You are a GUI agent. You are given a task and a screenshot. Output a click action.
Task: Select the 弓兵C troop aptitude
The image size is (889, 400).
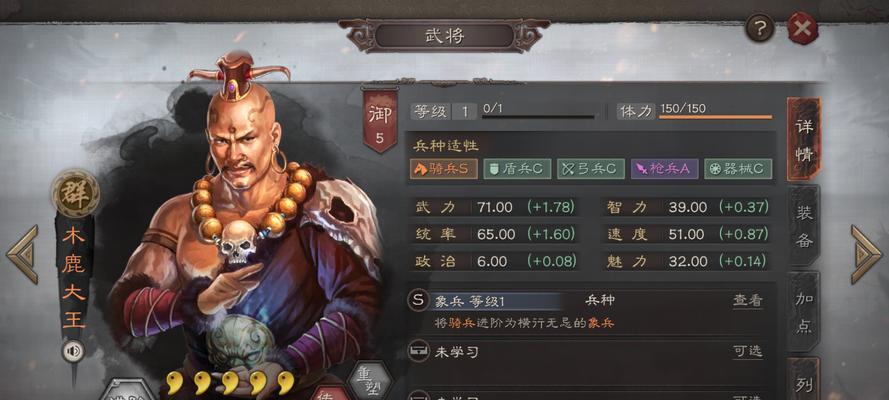(591, 169)
